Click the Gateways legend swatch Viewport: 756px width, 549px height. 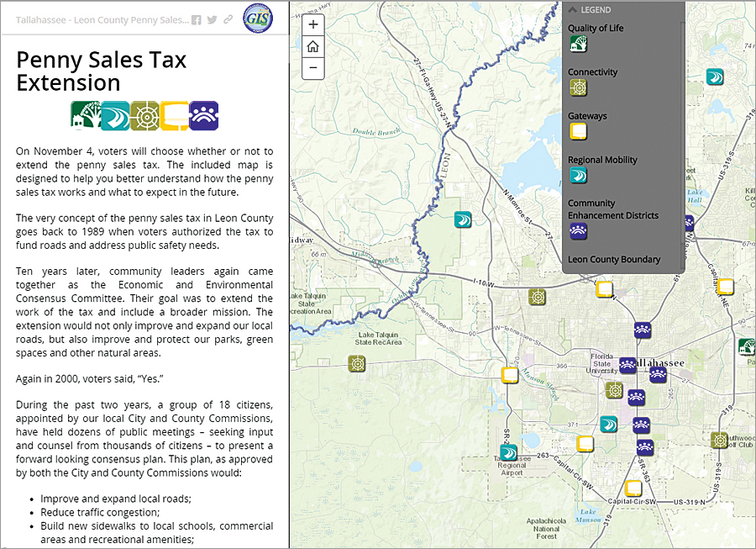pyautogui.click(x=578, y=132)
